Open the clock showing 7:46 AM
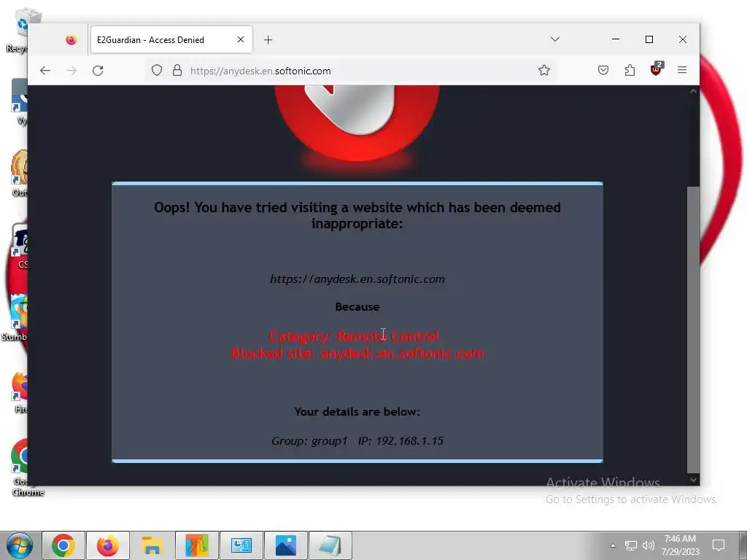The image size is (747, 560). tap(680, 545)
